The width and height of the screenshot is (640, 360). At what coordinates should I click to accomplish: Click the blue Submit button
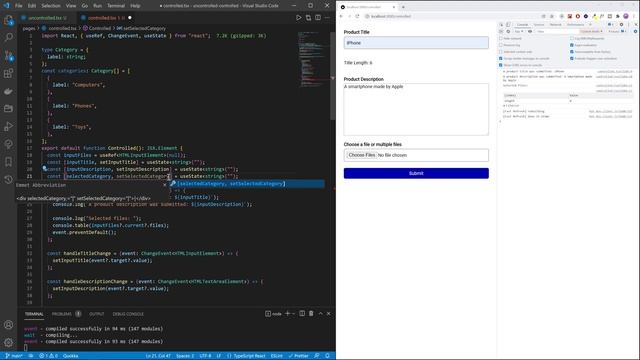[416, 173]
